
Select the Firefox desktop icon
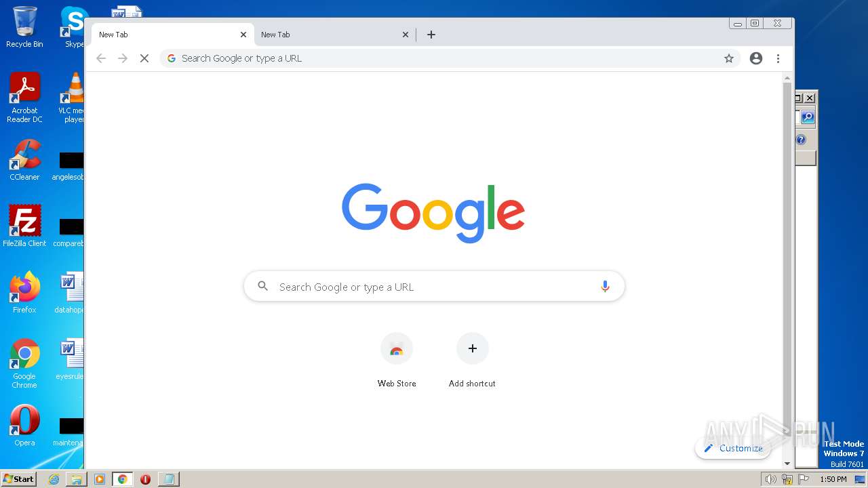(24, 293)
